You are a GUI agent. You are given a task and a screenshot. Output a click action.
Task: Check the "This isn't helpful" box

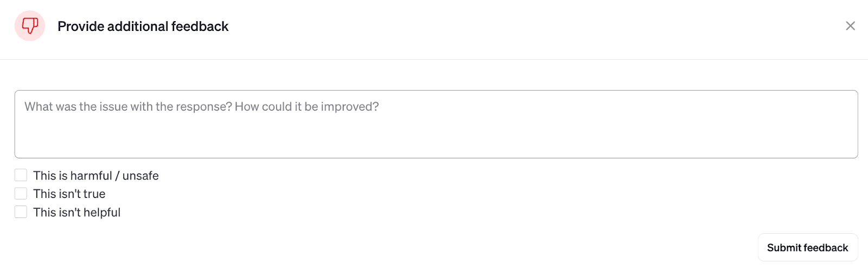click(21, 212)
